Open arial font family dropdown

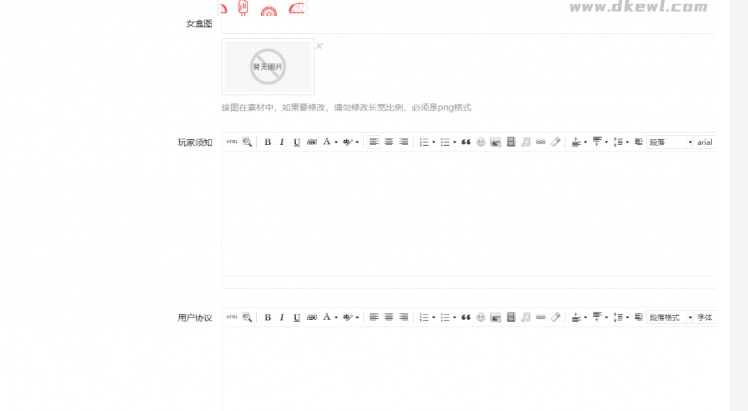click(x=705, y=142)
